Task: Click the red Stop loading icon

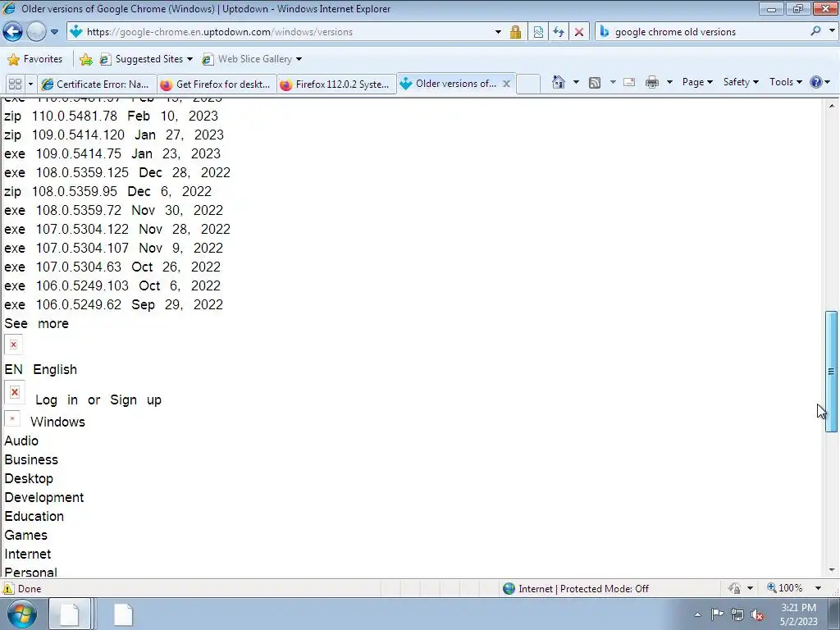Action: click(x=578, y=32)
